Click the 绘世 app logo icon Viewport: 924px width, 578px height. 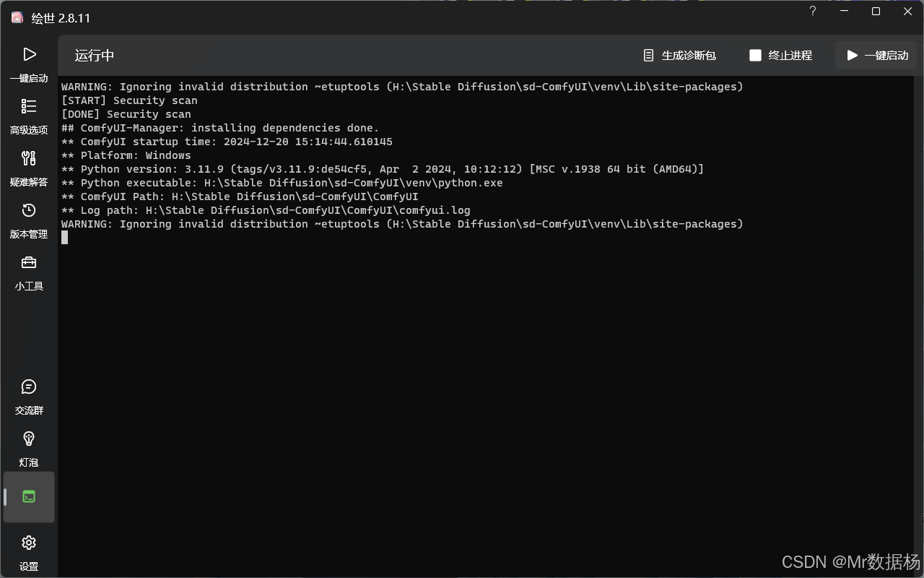[x=17, y=17]
